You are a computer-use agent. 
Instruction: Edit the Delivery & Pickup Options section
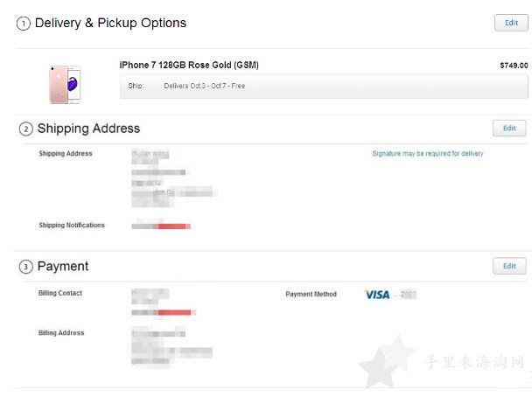coord(511,23)
